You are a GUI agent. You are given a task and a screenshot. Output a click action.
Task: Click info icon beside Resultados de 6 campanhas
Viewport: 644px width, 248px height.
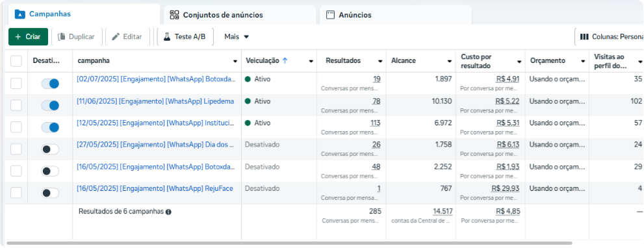coord(168,212)
